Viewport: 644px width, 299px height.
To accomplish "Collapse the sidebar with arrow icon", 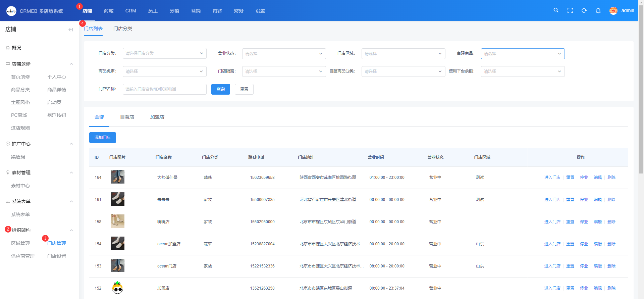I will click(70, 30).
